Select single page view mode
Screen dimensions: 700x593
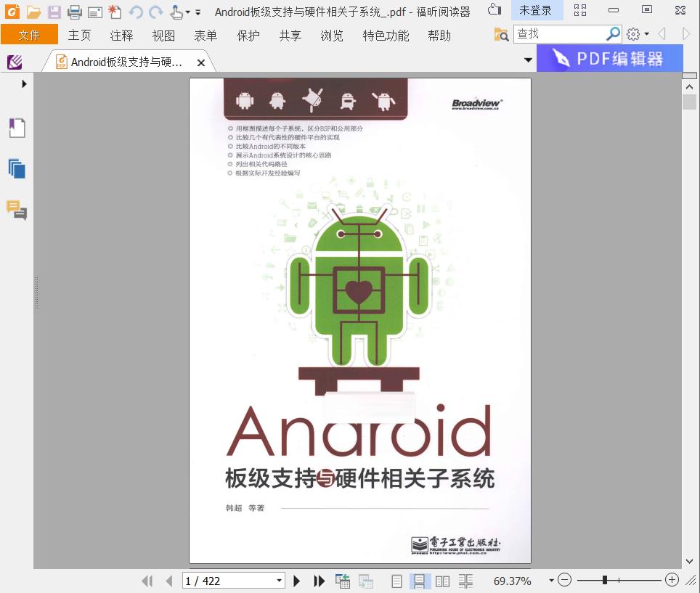point(396,581)
